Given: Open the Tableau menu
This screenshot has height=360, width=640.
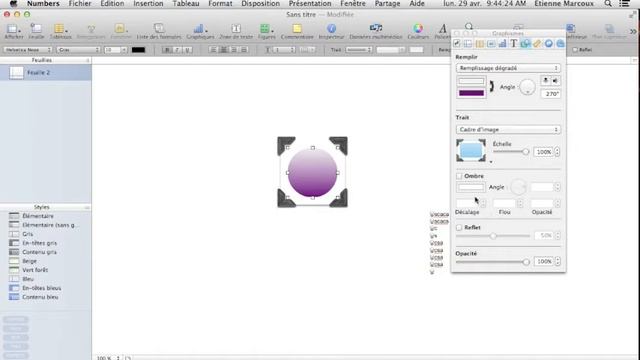Looking at the screenshot, I should click(x=186, y=4).
